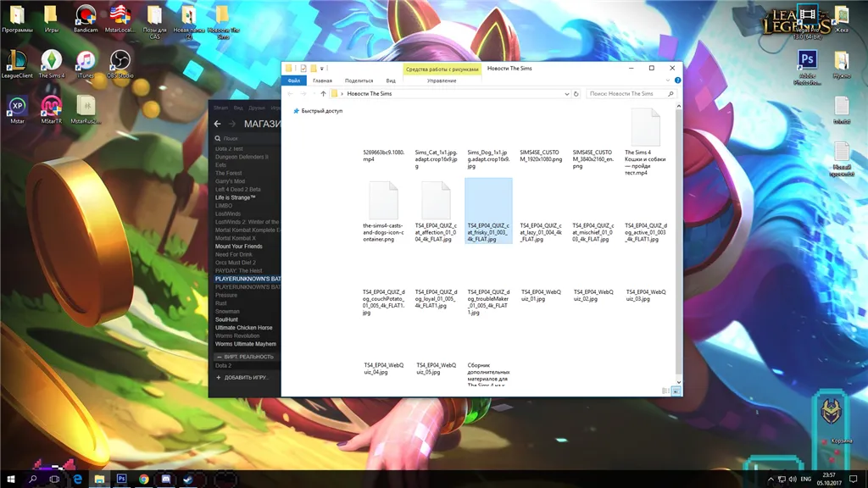Viewport: 868px width, 488px height.
Task: Click Быстрый доступ in Explorer
Action: [318, 111]
